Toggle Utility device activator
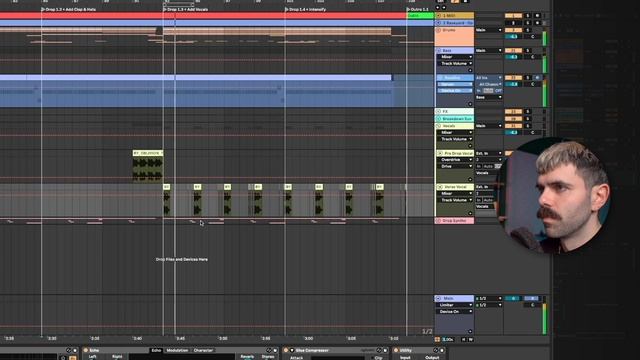The height and width of the screenshot is (360, 640). (396, 350)
